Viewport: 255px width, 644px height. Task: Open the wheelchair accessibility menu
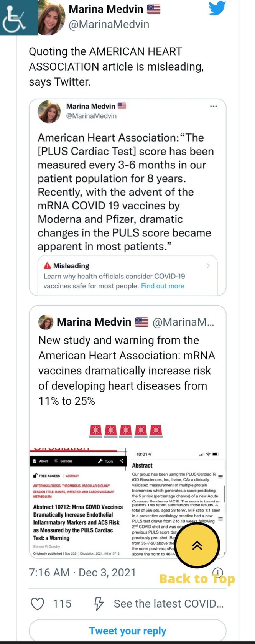pyautogui.click(x=17, y=17)
